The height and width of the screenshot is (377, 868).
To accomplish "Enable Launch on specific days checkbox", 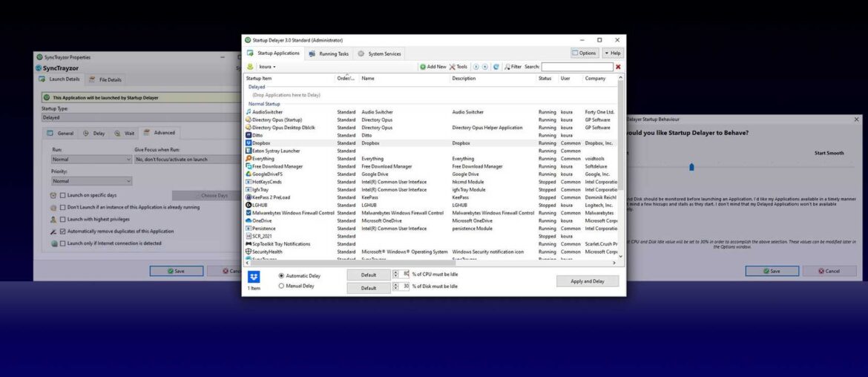I will (62, 195).
